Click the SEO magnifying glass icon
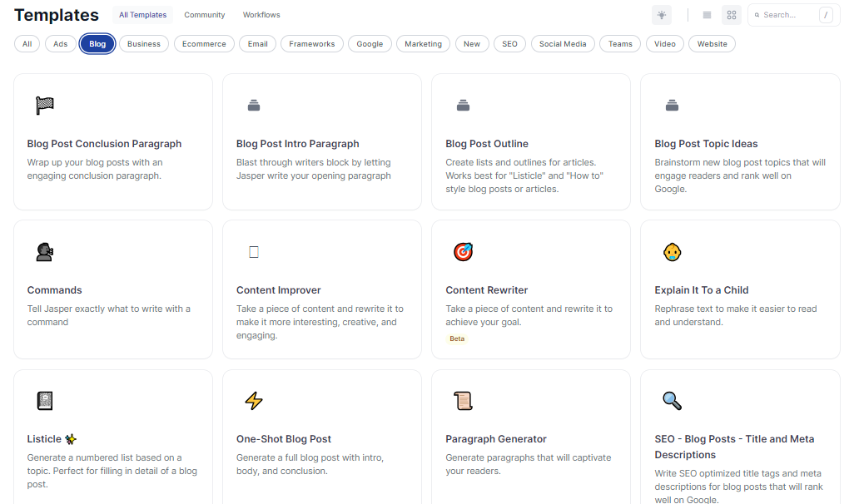This screenshot has width=864, height=504. (x=673, y=401)
